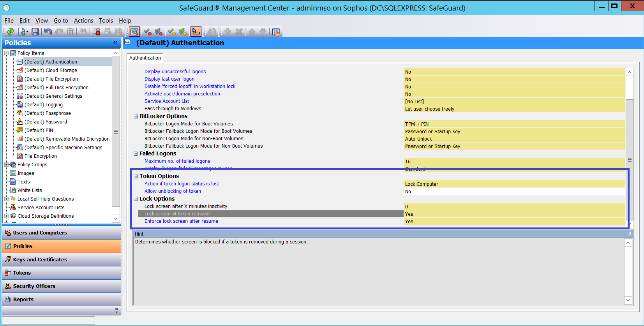
Task: Expand the Policy Groups tree node
Action: [x=6, y=165]
